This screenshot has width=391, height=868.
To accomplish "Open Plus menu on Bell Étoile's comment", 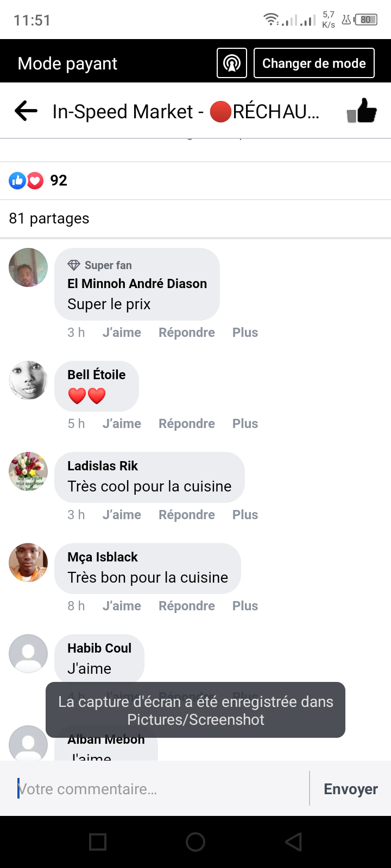I will 245,424.
